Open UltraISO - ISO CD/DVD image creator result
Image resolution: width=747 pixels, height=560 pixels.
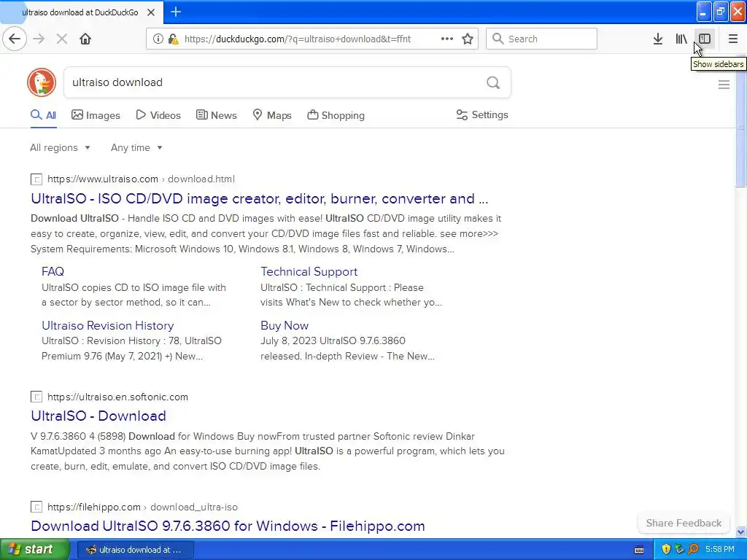(x=260, y=198)
